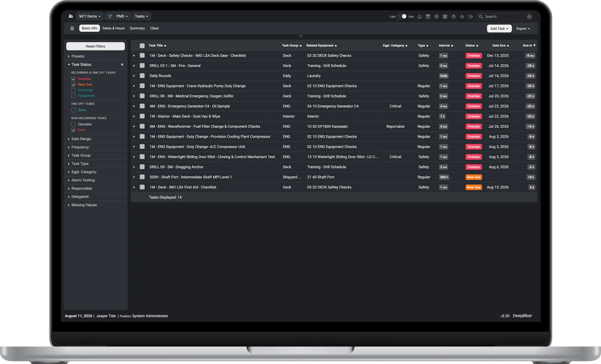The width and height of the screenshot is (601, 364).
Task: Open the help question-mark diamond icon
Action: [x=454, y=17]
